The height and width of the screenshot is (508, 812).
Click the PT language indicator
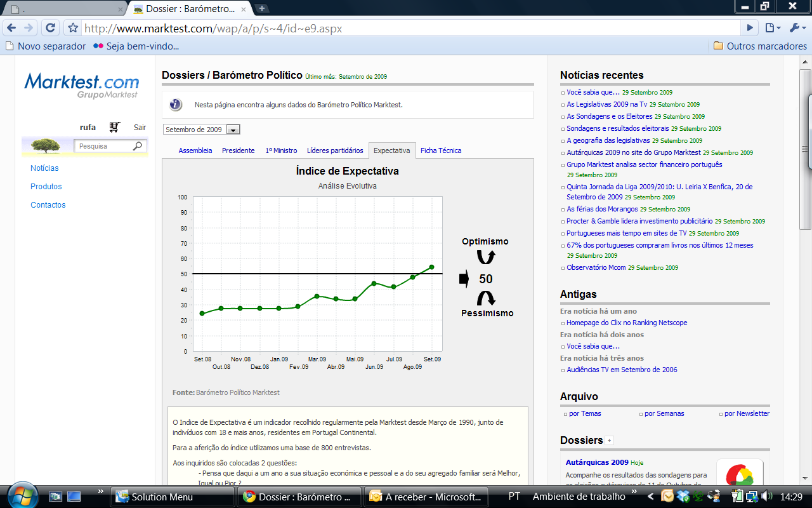coord(514,496)
